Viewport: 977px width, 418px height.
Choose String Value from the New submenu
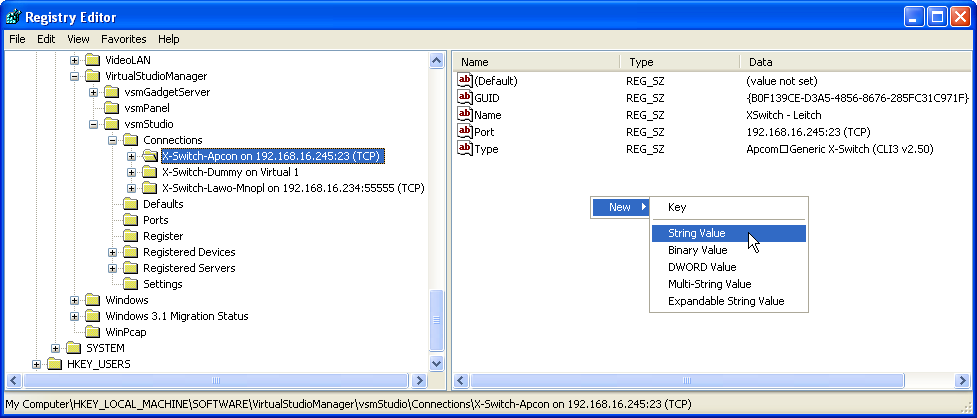[x=697, y=233]
